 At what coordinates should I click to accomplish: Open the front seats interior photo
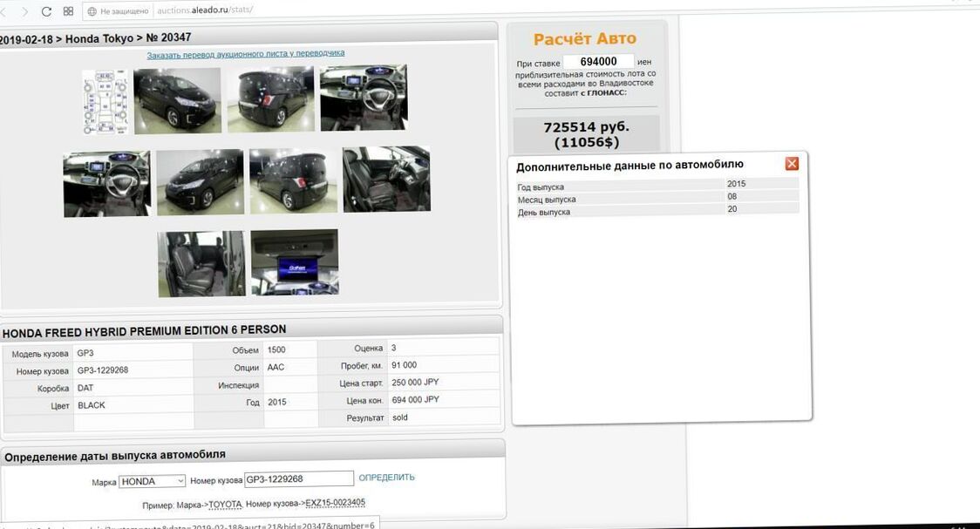(x=386, y=180)
